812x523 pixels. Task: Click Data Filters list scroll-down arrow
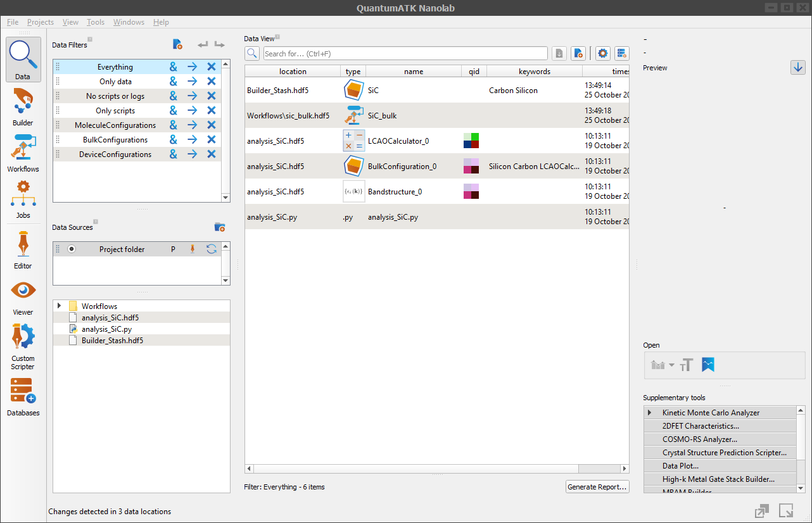pos(226,198)
